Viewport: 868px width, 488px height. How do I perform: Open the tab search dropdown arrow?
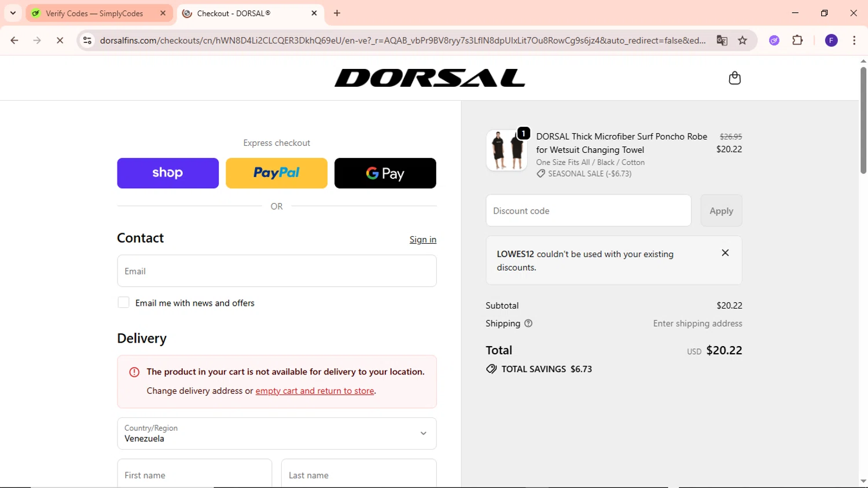point(13,13)
